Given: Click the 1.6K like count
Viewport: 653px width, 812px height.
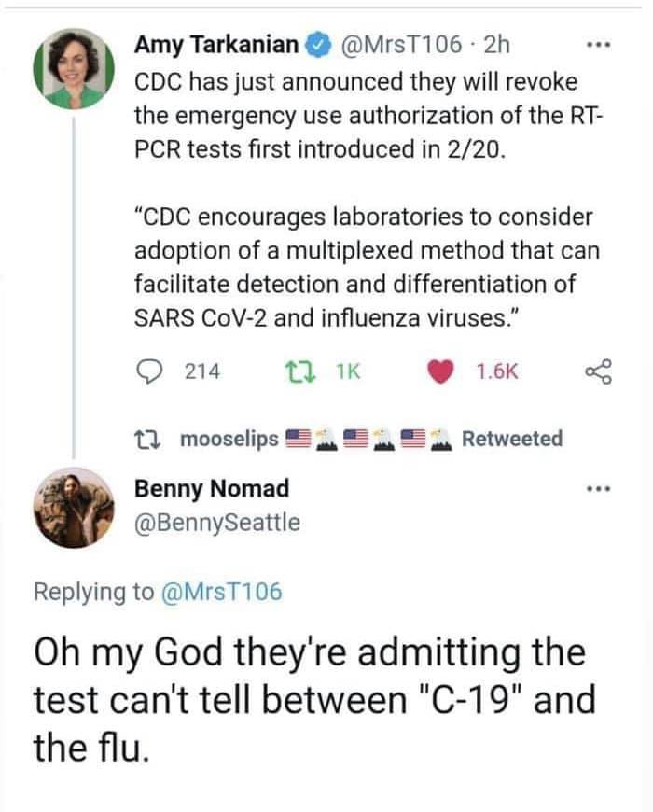Looking at the screenshot, I should tap(496, 371).
